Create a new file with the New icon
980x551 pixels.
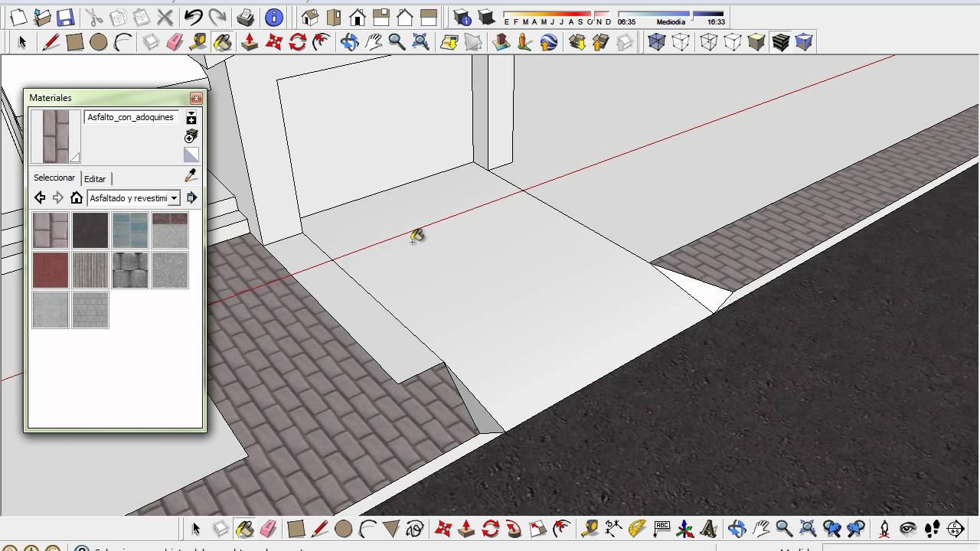click(18, 17)
